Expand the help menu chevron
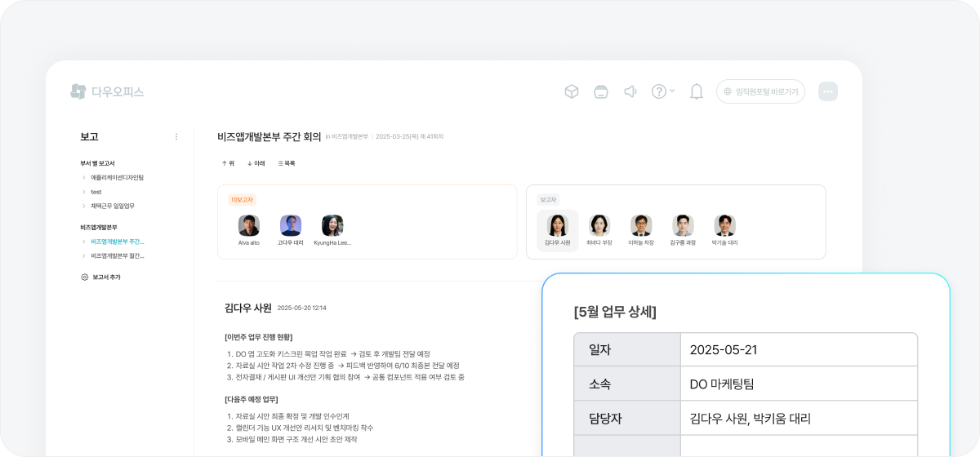 (672, 91)
